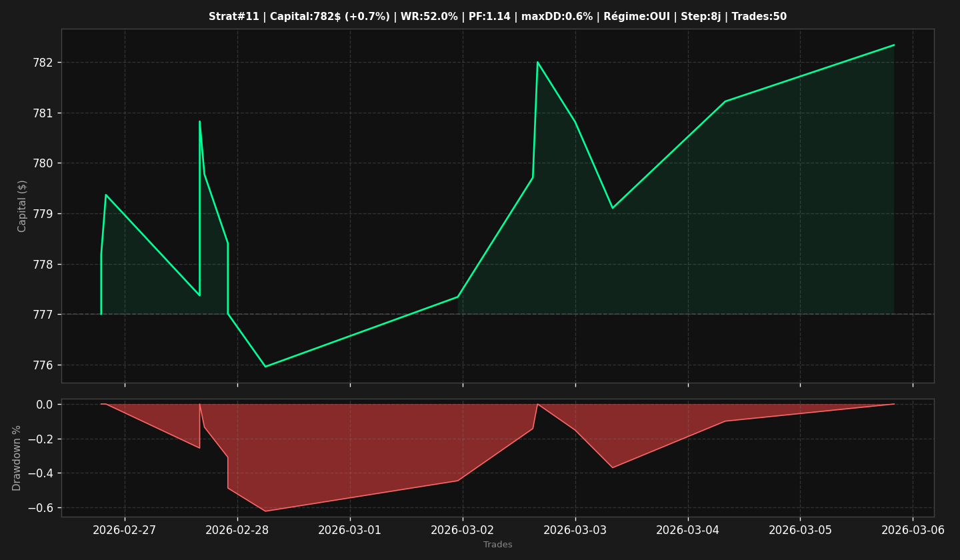Click the 780 capital axis tick label

pyautogui.click(x=43, y=163)
